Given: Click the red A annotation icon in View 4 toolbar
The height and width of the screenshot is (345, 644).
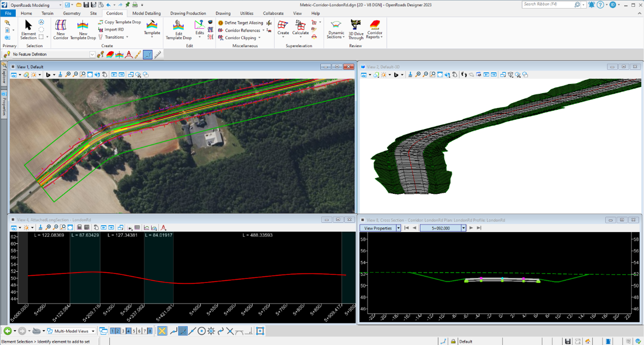Looking at the screenshot, I should point(163,228).
